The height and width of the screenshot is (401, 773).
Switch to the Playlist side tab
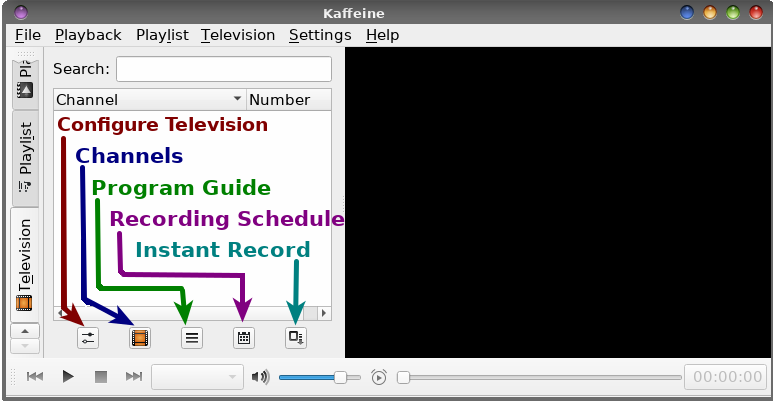pyautogui.click(x=25, y=158)
